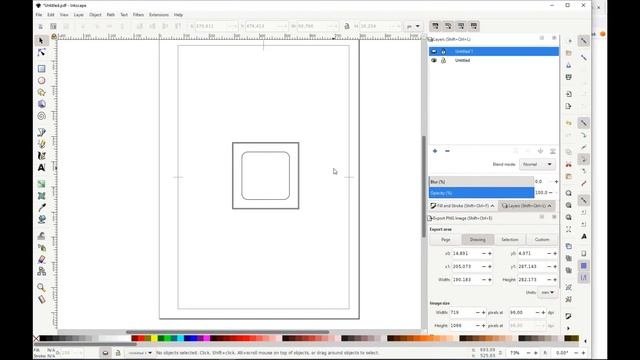Toggle lock of the second Untitled layer
This screenshot has width=640, height=360.
point(443,60)
